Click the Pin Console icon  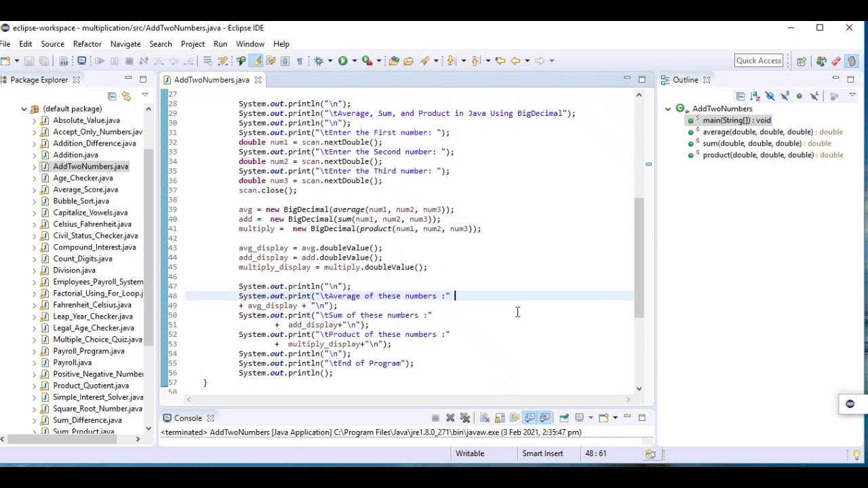pyautogui.click(x=564, y=418)
